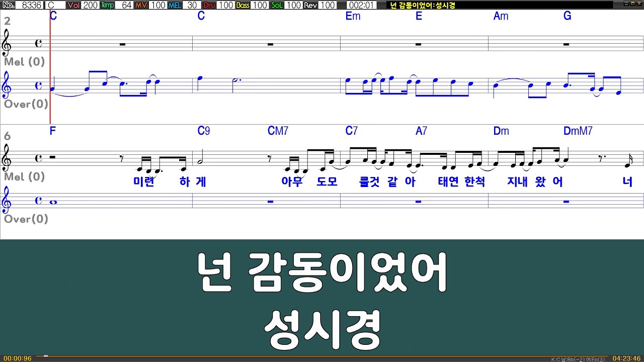
Task: Click the large title text 넌 감동이었어
Action: tap(322, 273)
